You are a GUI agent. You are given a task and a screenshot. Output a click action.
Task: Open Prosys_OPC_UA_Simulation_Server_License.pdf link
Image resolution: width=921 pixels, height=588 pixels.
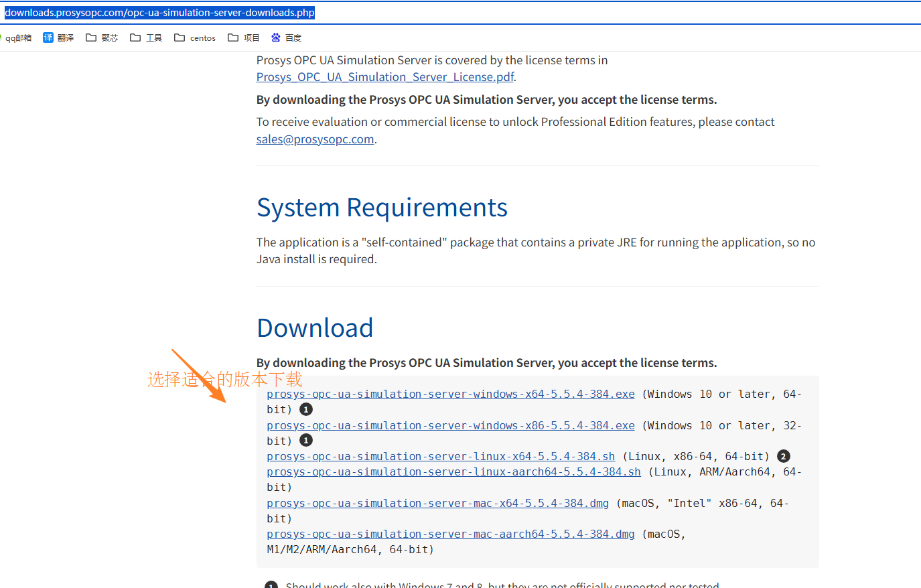(385, 77)
